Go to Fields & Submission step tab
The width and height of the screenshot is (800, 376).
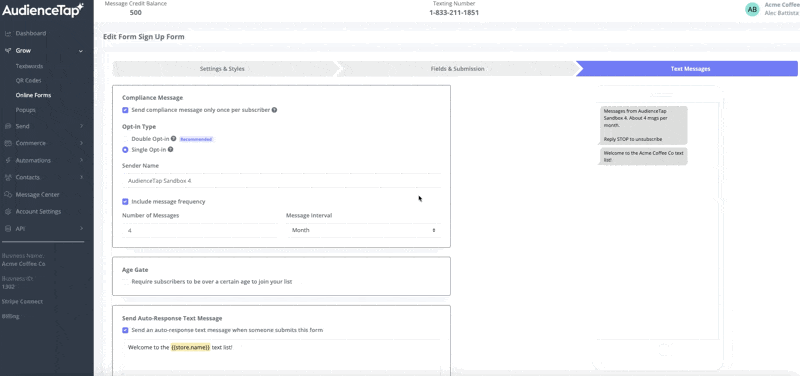[x=458, y=68]
